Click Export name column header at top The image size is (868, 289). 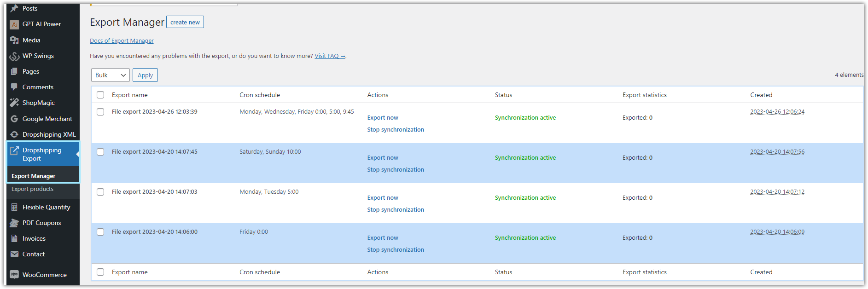pyautogui.click(x=130, y=95)
